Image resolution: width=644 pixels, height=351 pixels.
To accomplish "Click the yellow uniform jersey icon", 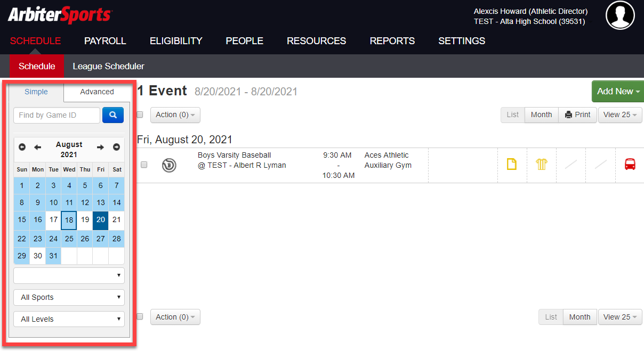I will point(542,165).
